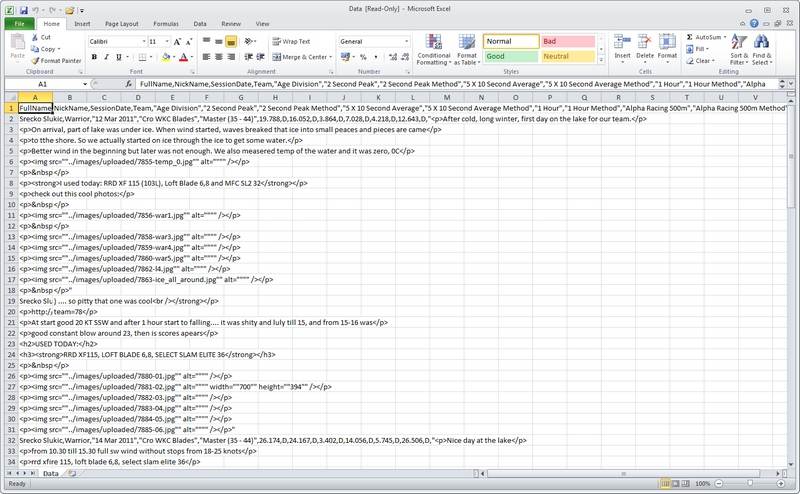Switch to the Page Layout tab
This screenshot has height=494, width=800.
pos(122,22)
